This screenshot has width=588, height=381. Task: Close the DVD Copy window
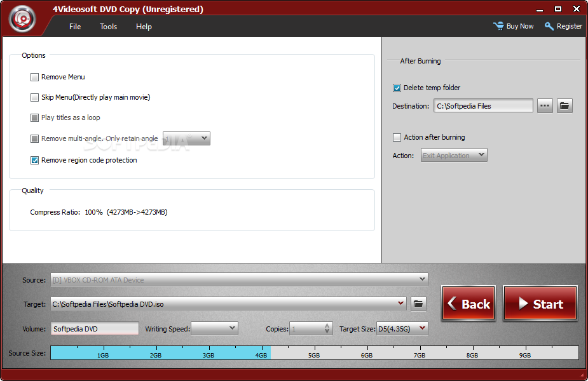577,9
